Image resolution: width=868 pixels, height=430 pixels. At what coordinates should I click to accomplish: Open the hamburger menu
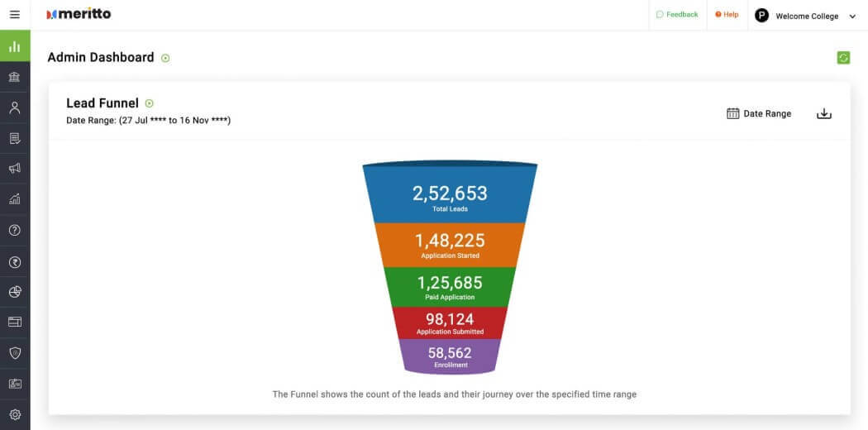point(15,15)
